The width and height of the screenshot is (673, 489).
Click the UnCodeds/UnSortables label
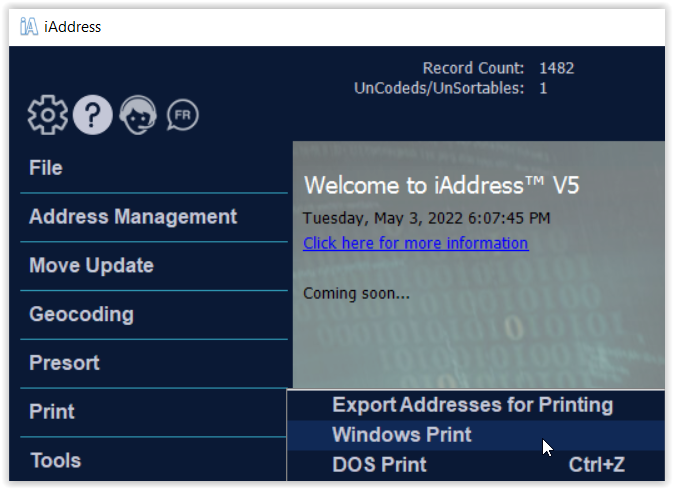(x=438, y=88)
